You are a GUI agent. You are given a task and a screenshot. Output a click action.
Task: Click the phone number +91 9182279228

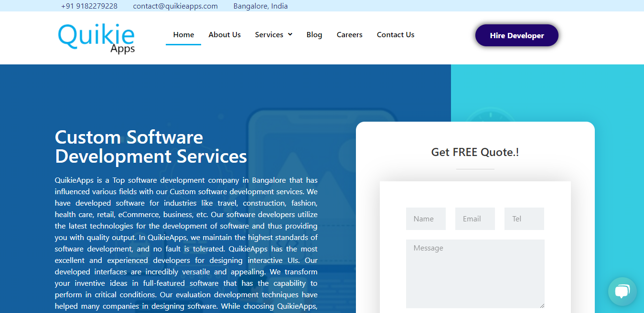click(89, 6)
